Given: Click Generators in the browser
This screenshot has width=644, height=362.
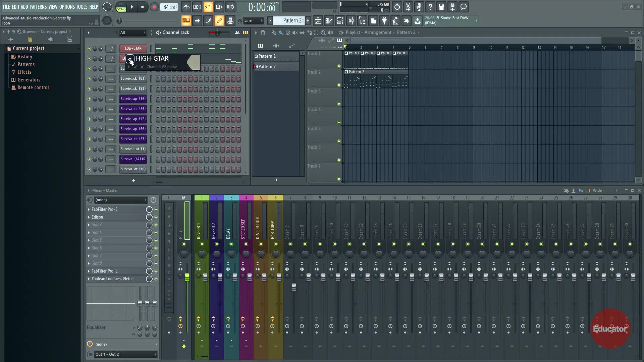Looking at the screenshot, I should coord(29,80).
